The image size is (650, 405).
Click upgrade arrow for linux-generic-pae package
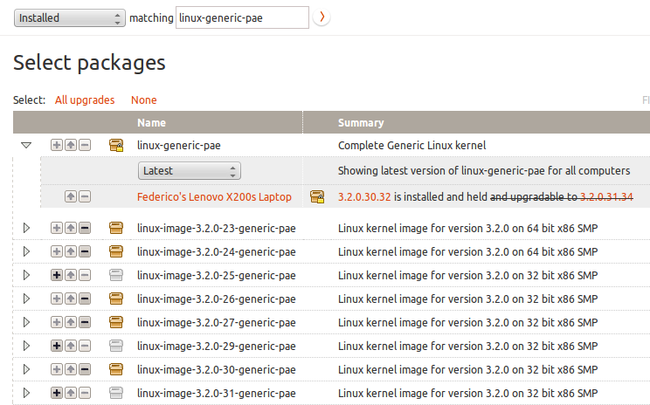[x=71, y=145]
